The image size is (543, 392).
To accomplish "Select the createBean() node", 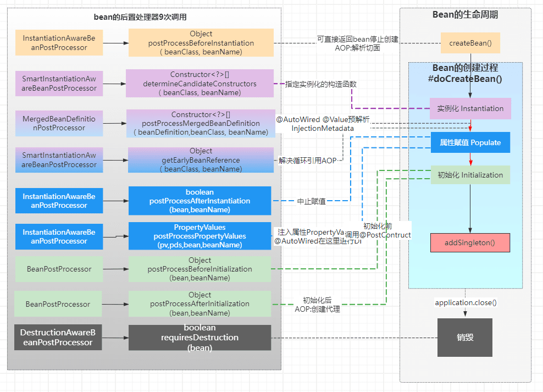I will pos(470,43).
